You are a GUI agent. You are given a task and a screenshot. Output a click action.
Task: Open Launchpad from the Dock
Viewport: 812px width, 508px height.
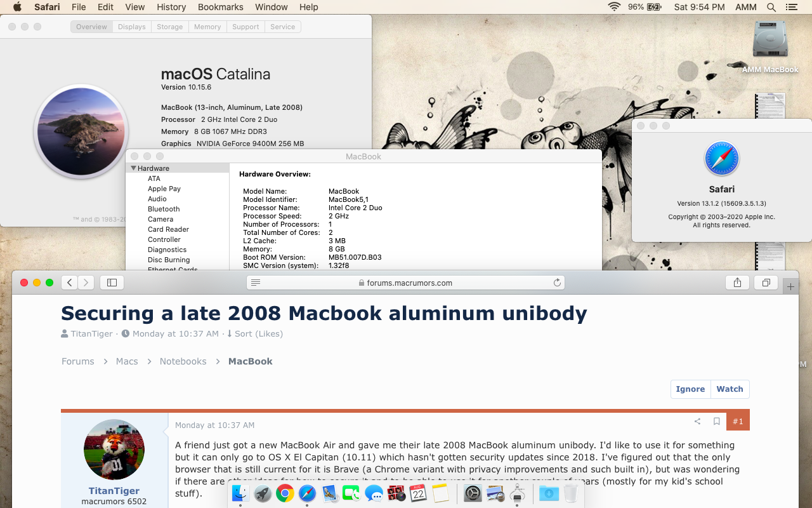point(263,493)
